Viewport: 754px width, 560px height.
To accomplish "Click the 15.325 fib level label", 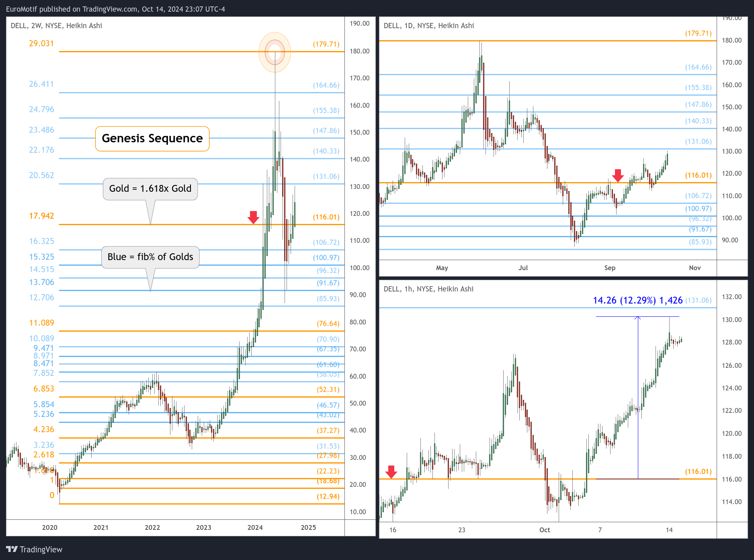I will [x=41, y=257].
